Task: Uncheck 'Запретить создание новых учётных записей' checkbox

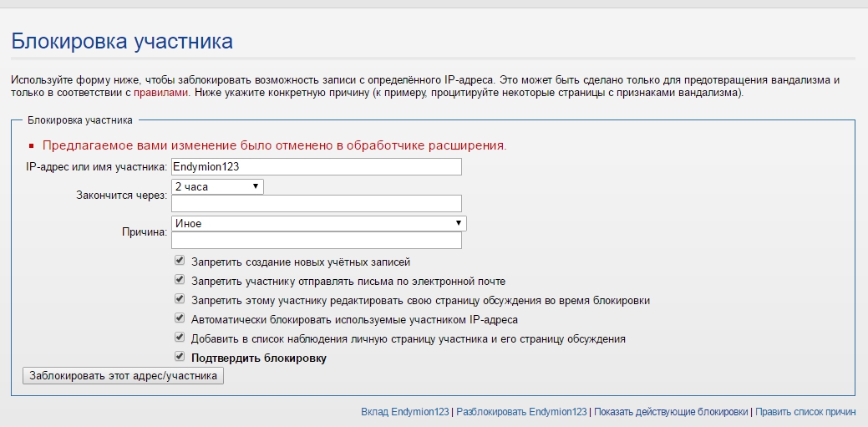Action: [180, 261]
